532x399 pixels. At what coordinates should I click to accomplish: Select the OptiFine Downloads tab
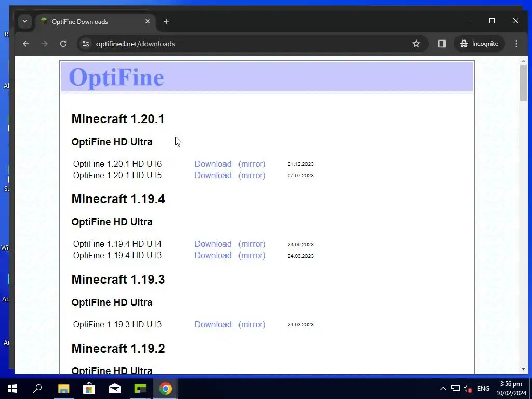(96, 21)
